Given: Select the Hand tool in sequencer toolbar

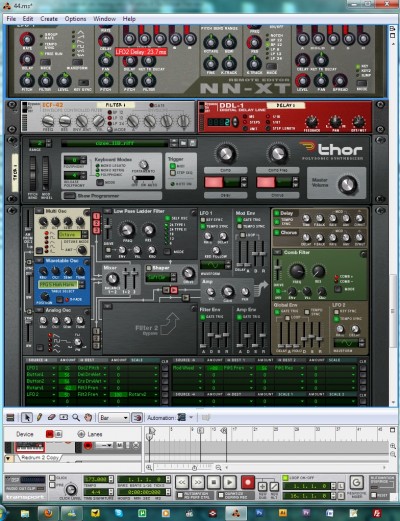Looking at the screenshot, I should coord(88,417).
